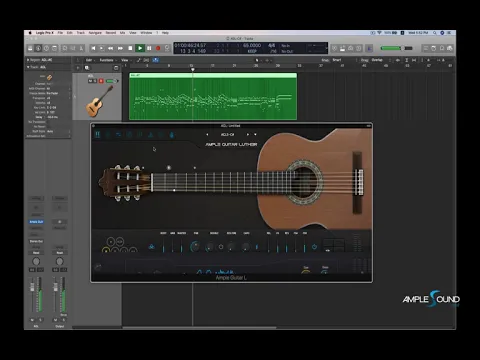Click the guitar track icon thumbnail
Screen dimensions: 480x360
(x=99, y=101)
